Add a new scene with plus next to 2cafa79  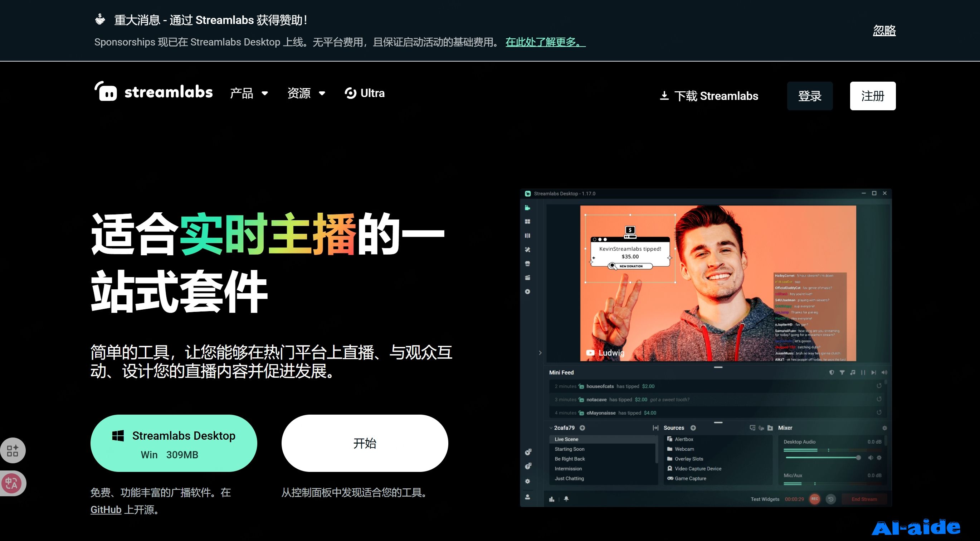[582, 428]
